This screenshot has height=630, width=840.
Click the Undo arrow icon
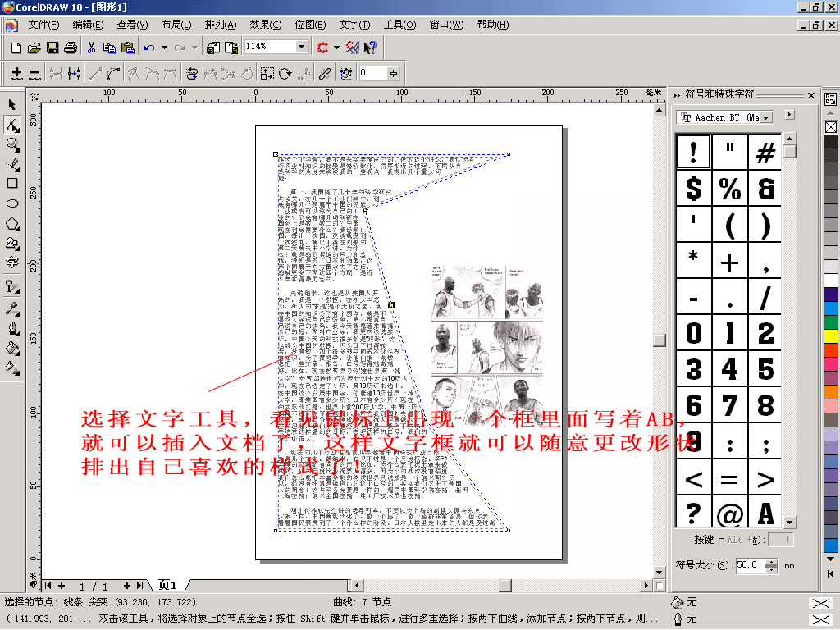coord(149,48)
